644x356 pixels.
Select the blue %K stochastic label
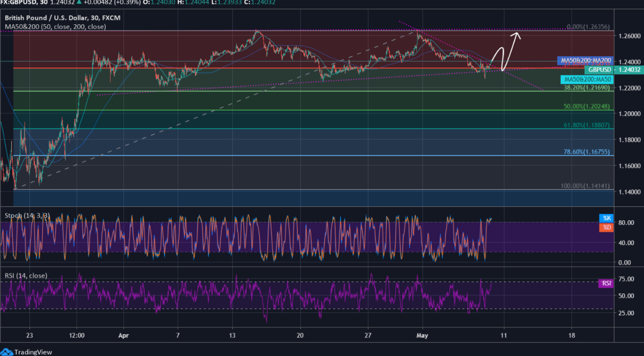pos(607,218)
